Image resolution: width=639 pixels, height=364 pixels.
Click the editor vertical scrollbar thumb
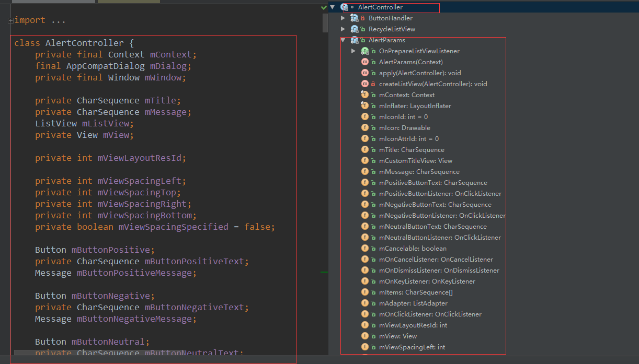click(325, 22)
